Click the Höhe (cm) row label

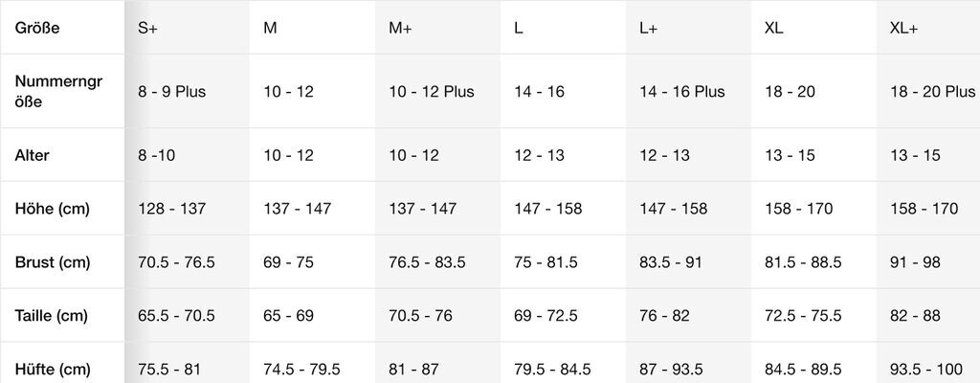pos(52,209)
